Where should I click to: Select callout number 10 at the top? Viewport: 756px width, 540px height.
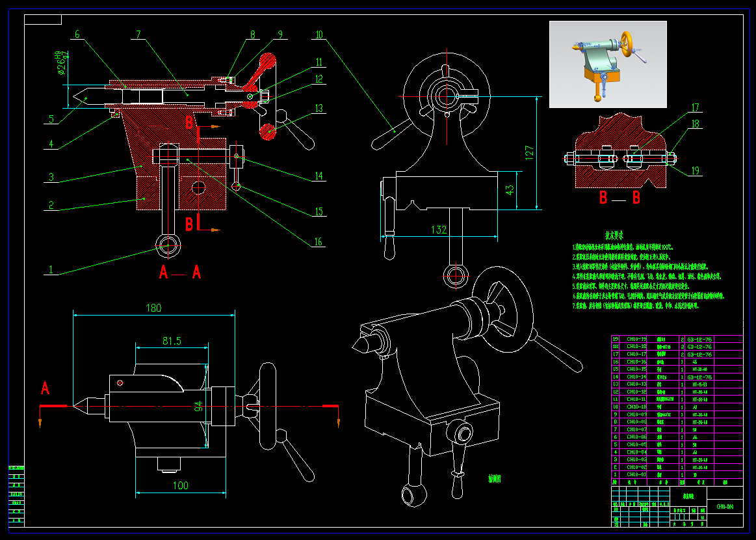319,34
